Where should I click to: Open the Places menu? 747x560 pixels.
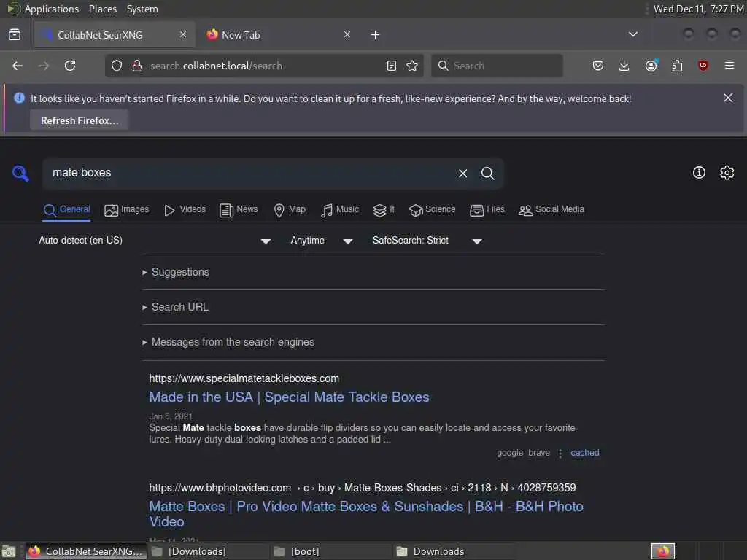pos(103,9)
